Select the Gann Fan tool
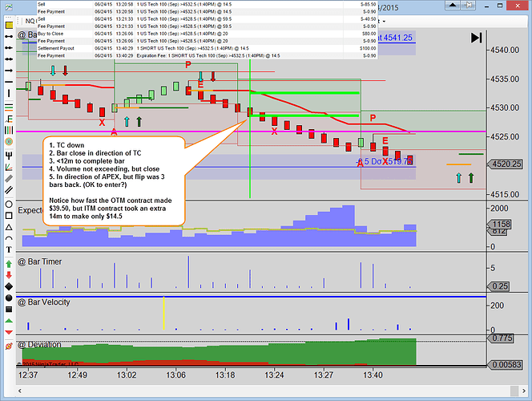The width and height of the screenshot is (532, 401). (x=9, y=167)
